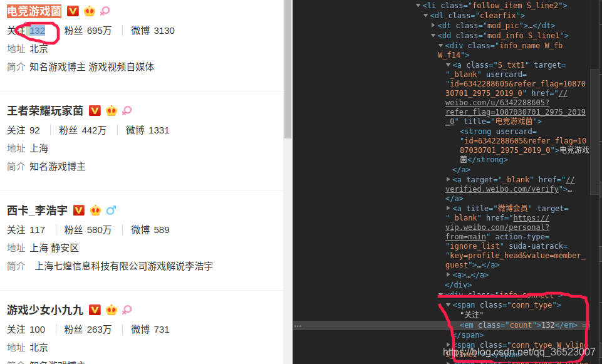This screenshot has height=364, width=602.
Task: Click the verified V badge beside 游戏少女小九九
Action: 95,309
